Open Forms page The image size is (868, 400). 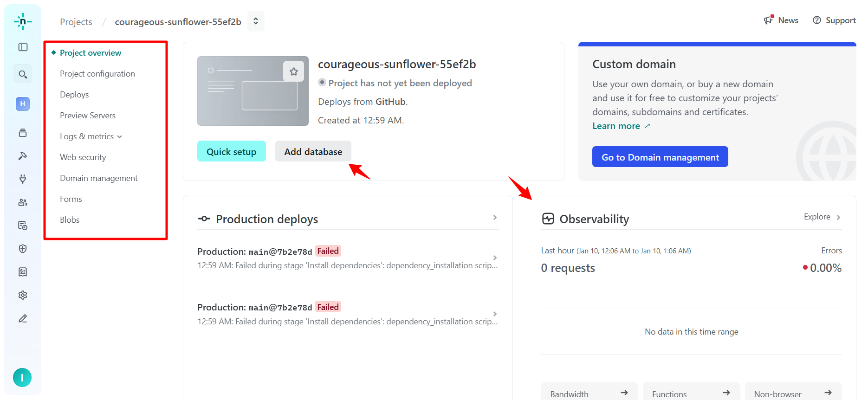(71, 199)
